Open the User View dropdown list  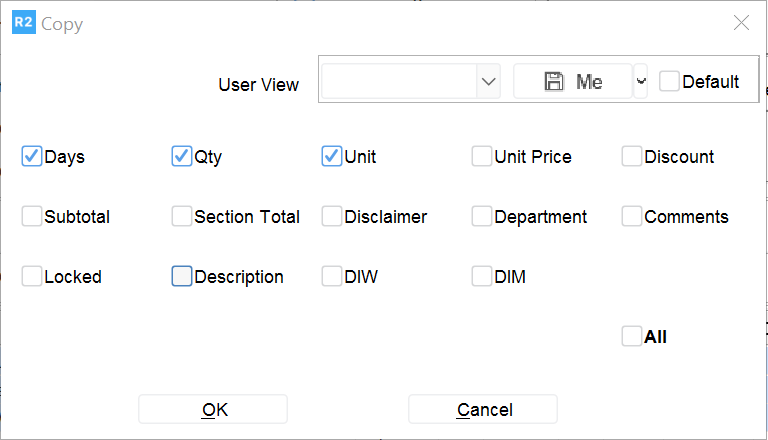[x=488, y=82]
